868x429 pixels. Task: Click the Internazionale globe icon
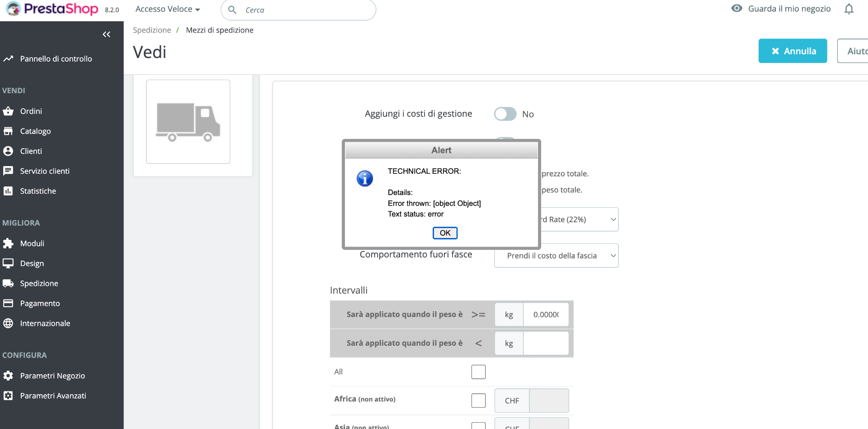pyautogui.click(x=8, y=323)
